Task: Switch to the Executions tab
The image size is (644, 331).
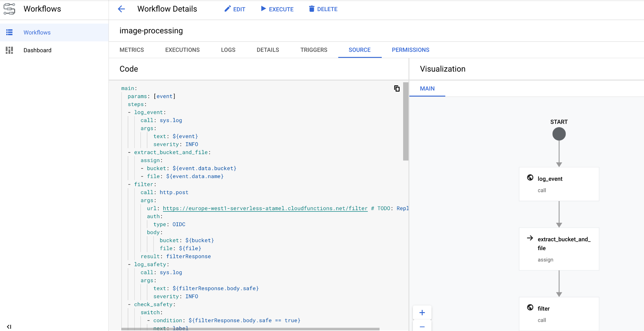Action: (x=182, y=50)
